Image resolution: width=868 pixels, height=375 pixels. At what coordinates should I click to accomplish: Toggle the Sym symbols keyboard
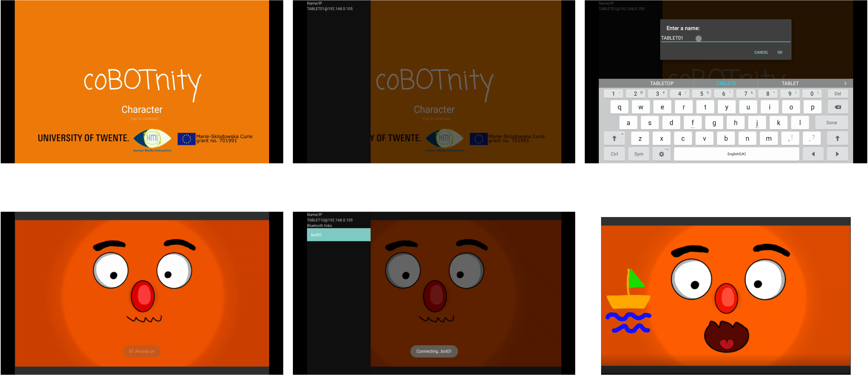638,154
